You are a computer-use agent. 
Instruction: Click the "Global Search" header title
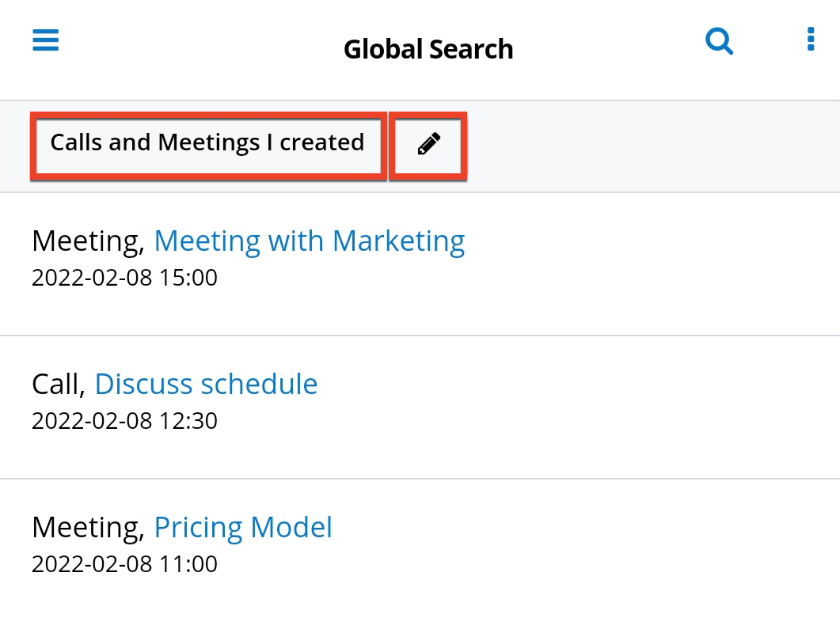point(428,49)
